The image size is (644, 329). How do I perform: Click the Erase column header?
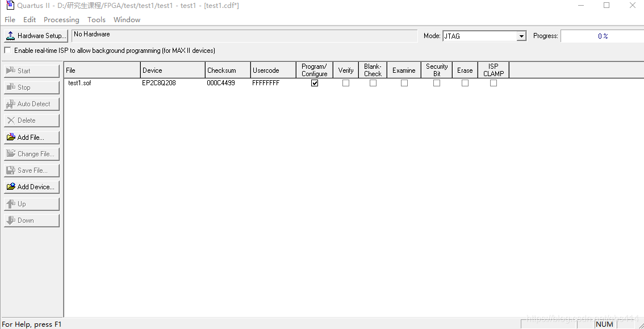pyautogui.click(x=465, y=70)
